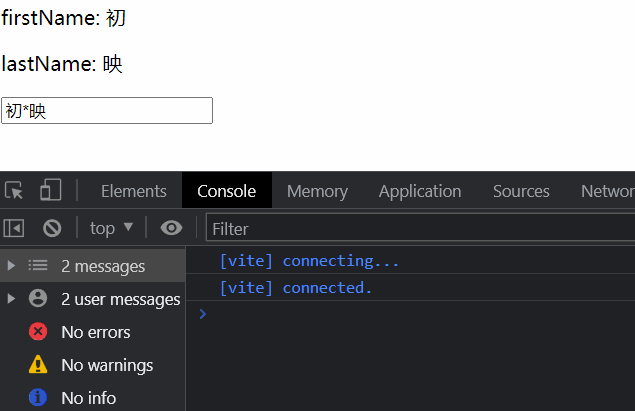
Task: Open the Sources tab
Action: point(521,191)
